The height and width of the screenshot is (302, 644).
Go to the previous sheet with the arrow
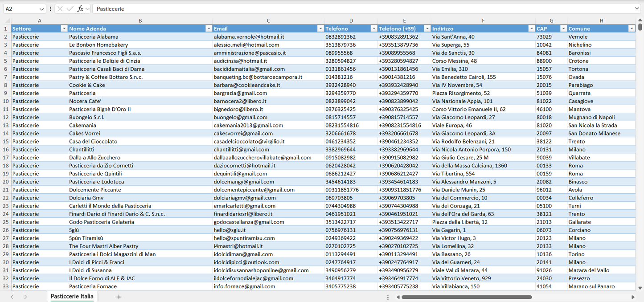(x=12, y=297)
